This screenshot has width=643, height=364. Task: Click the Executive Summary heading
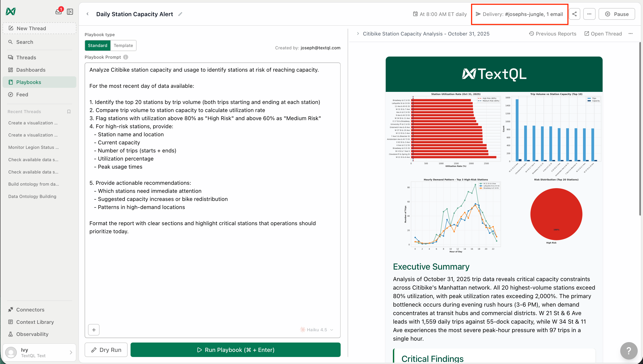431,267
